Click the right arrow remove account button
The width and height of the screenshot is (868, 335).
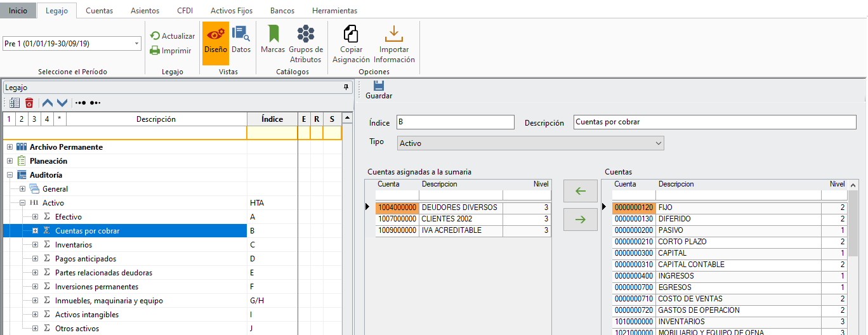[x=580, y=220]
